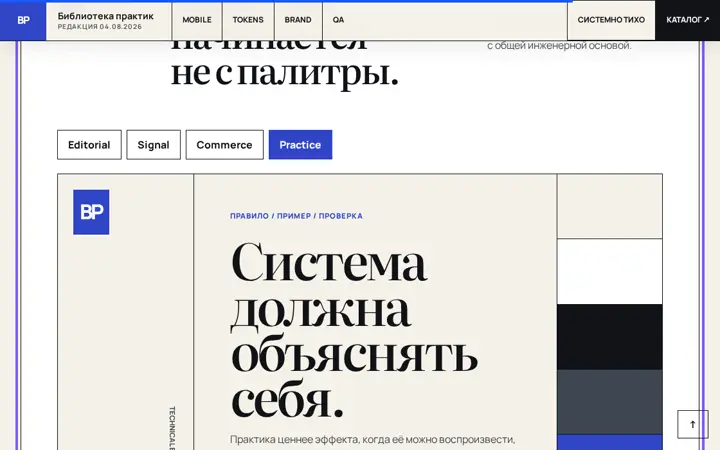
Task: Click the Практика ценнее эффекта paragraph
Action: (372, 440)
